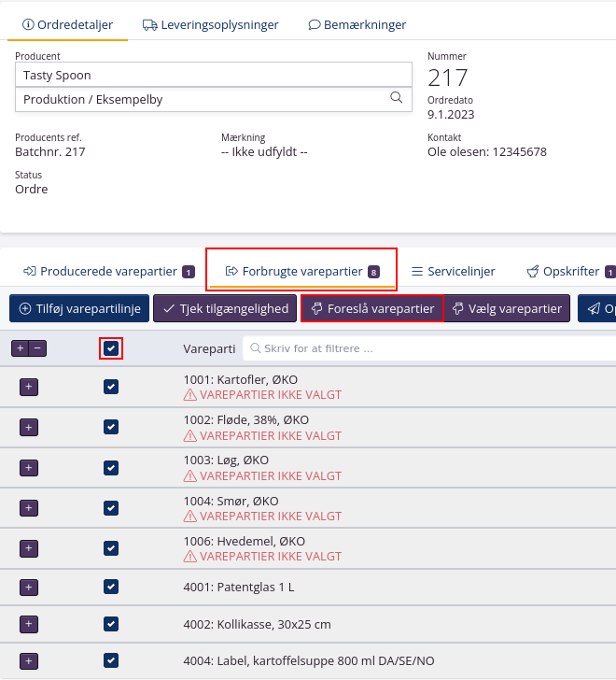The width and height of the screenshot is (616, 680).
Task: Toggle the select-all checkbox in header
Action: (x=111, y=348)
